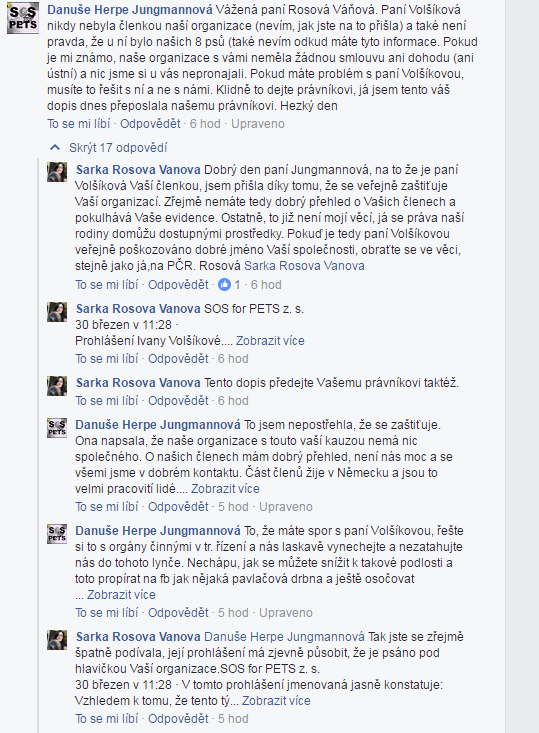Screen dimensions: 539x733
Task: Click the SOS PETS avatar on the 'To jsem nepostřehla' reply
Action: [x=57, y=427]
